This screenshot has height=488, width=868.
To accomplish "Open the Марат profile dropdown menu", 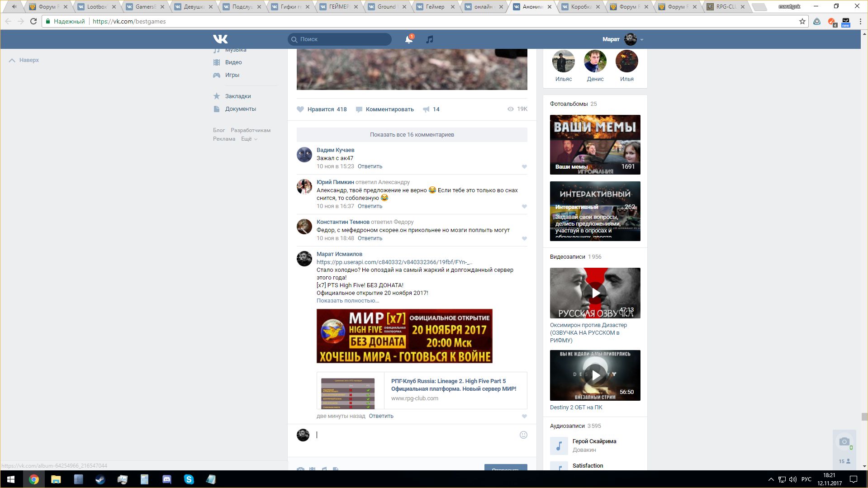I will pyautogui.click(x=641, y=40).
